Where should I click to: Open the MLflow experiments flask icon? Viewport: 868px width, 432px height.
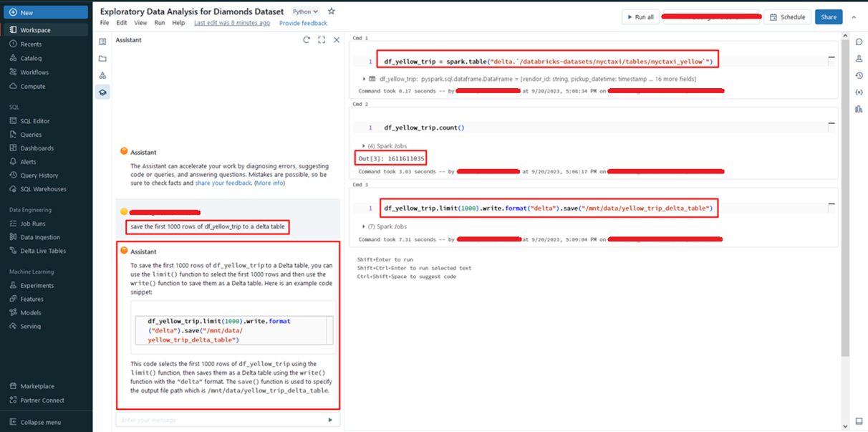click(859, 59)
